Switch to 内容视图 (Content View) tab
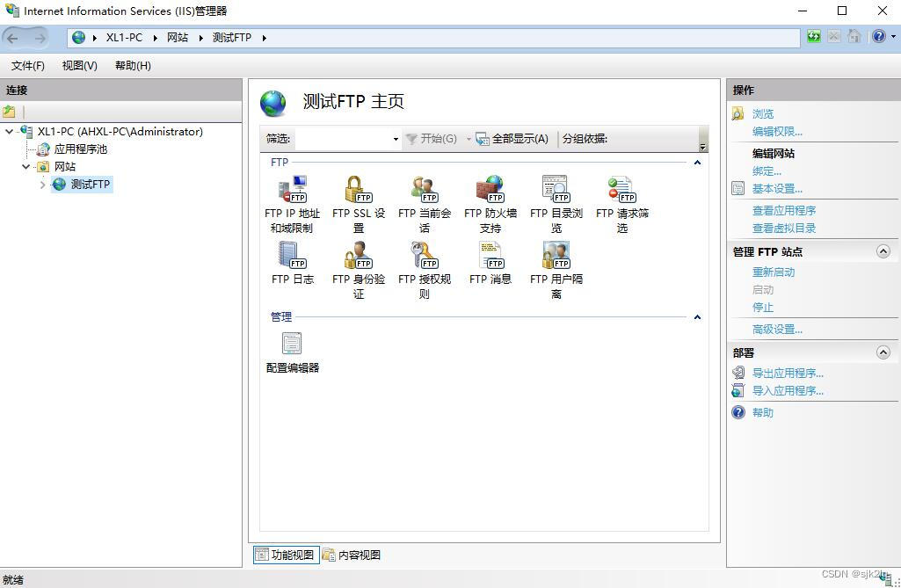This screenshot has height=588, width=901. [352, 555]
